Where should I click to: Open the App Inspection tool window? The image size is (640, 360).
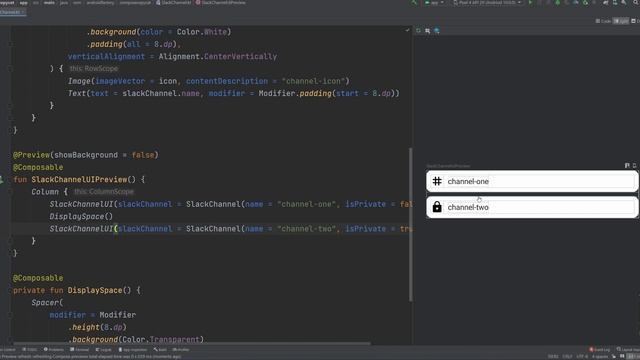(133, 350)
